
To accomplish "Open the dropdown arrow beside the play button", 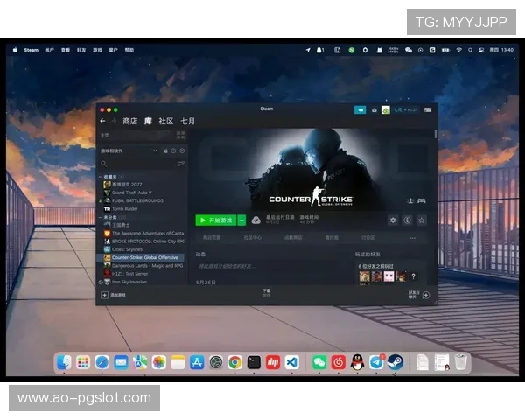I will click(x=241, y=220).
